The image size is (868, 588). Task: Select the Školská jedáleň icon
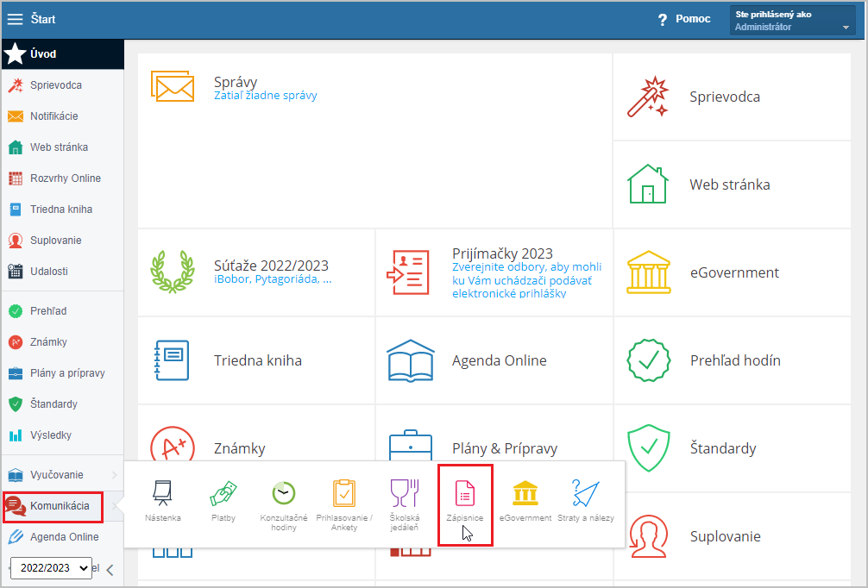(404, 494)
